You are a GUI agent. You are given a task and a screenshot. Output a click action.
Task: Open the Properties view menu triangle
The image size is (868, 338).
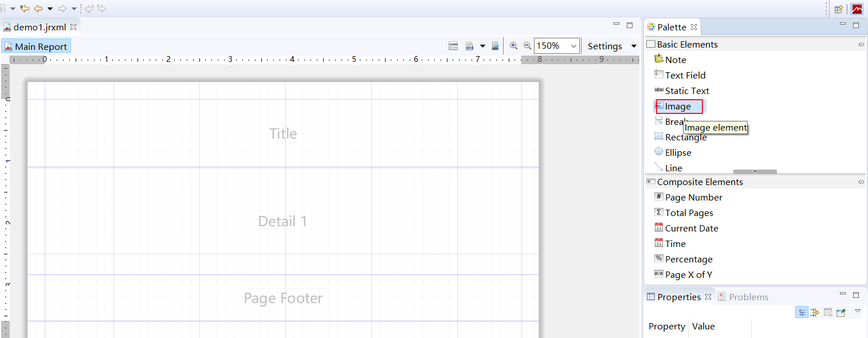[858, 311]
